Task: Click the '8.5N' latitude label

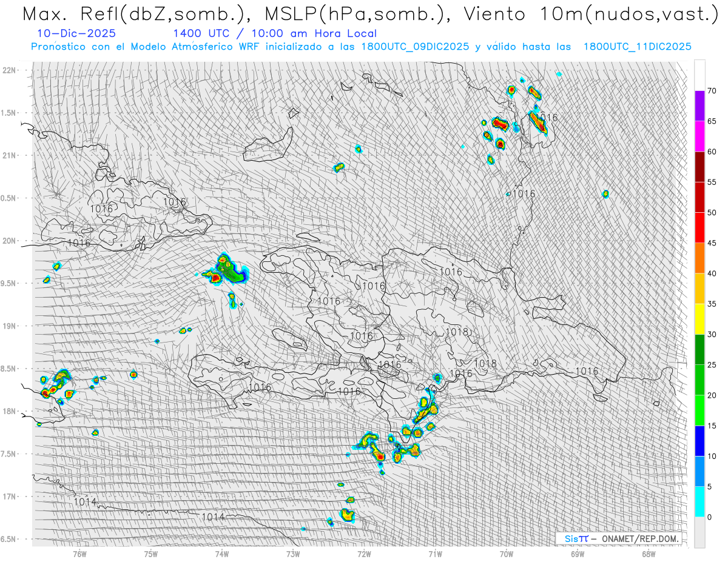Action: pos(8,369)
